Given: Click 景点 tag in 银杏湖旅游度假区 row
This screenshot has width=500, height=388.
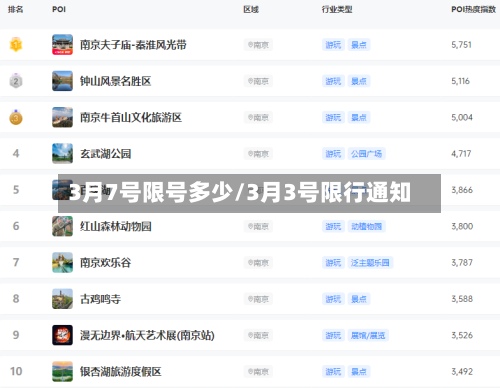Looking at the screenshot, I should click(359, 371).
